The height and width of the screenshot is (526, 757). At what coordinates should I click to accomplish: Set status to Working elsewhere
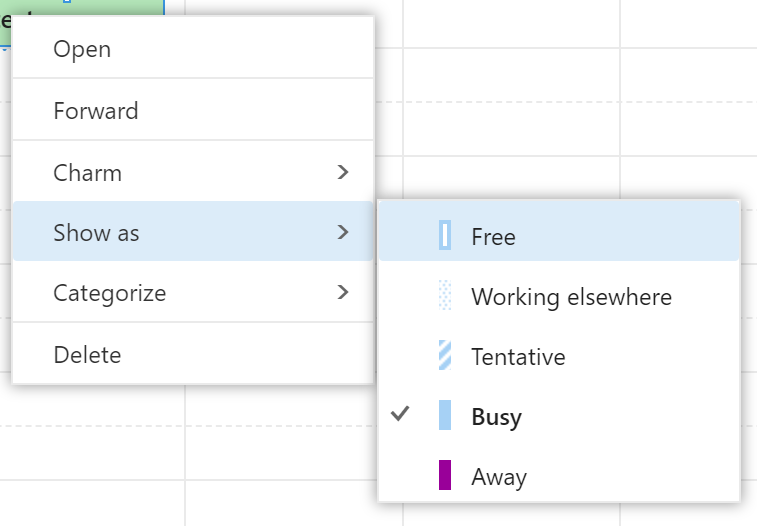tap(559, 296)
